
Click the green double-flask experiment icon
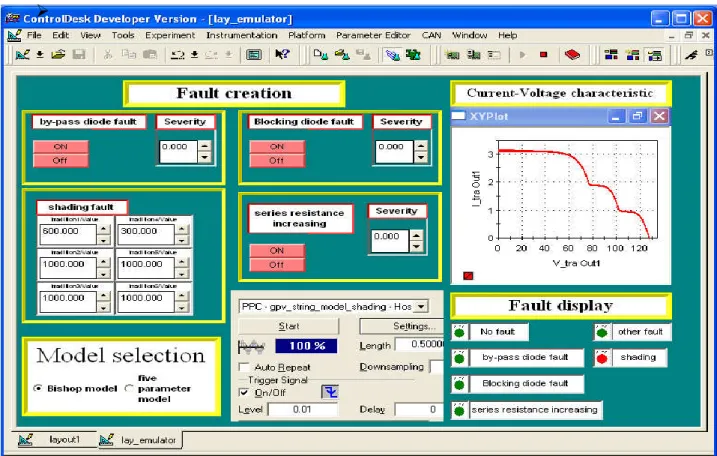pos(413,55)
